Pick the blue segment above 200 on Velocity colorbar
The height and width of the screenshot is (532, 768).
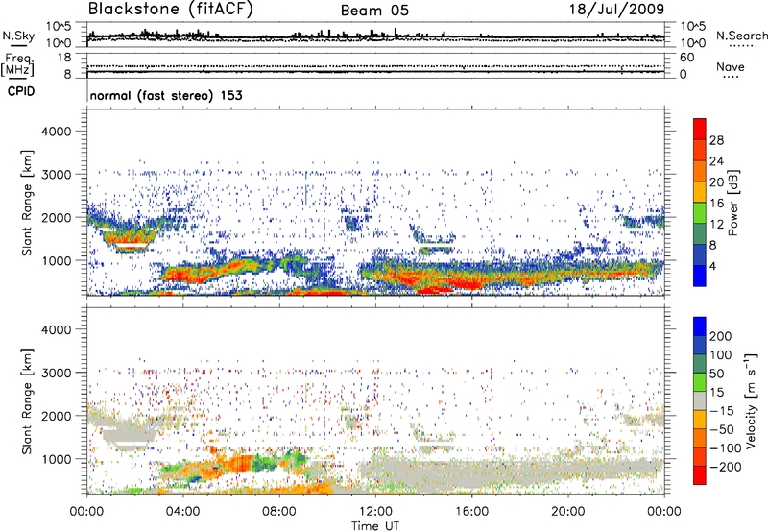pos(700,326)
